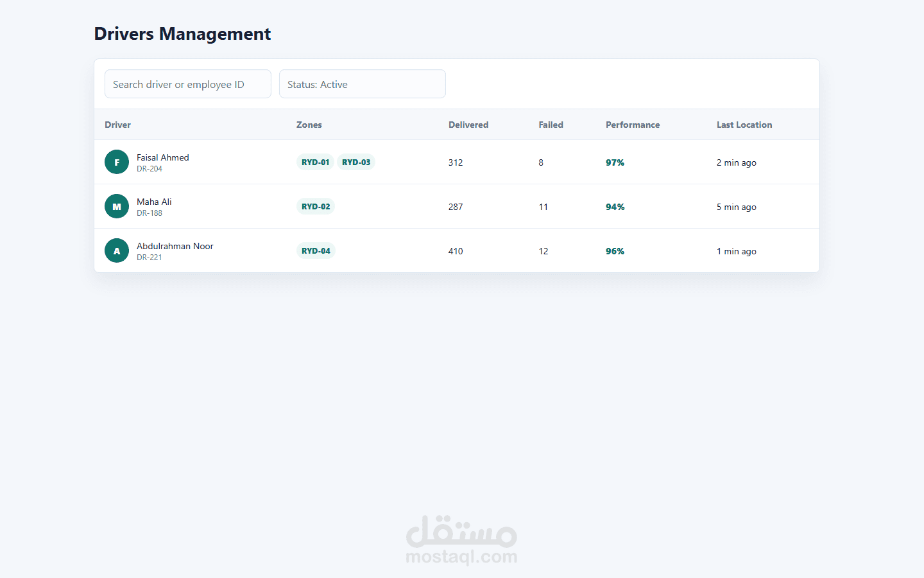Click failed count 11
The width and height of the screenshot is (924, 578).
click(x=543, y=207)
